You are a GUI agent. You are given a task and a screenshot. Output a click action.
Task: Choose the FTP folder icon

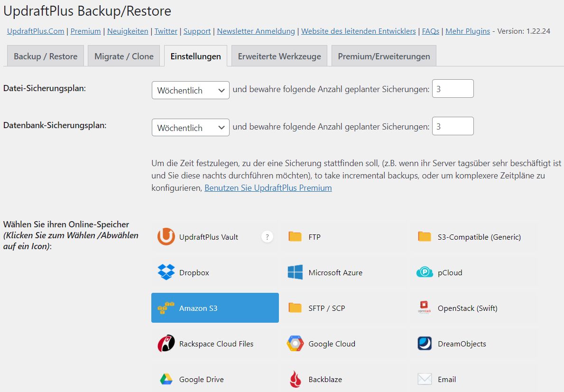295,236
